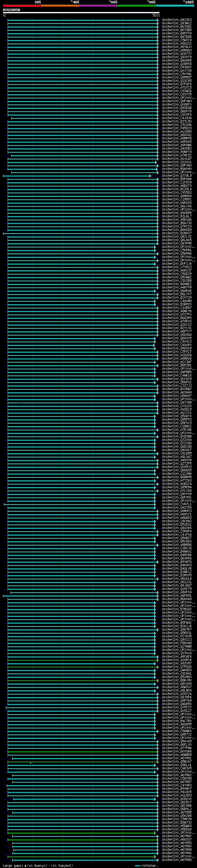Click the hit UniRef100_B0XRW7
This screenshot has width=197, height=868.
177,389
